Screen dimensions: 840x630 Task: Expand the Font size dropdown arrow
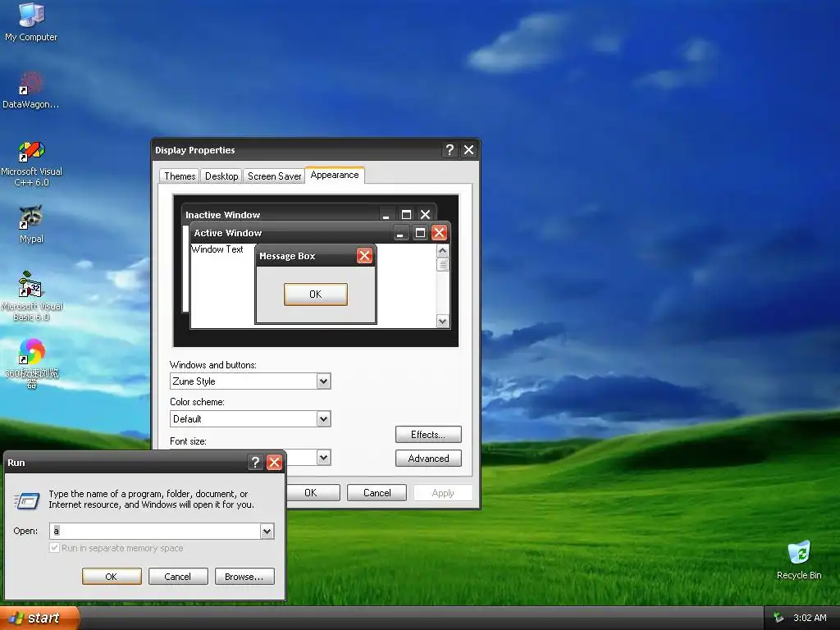tap(323, 458)
